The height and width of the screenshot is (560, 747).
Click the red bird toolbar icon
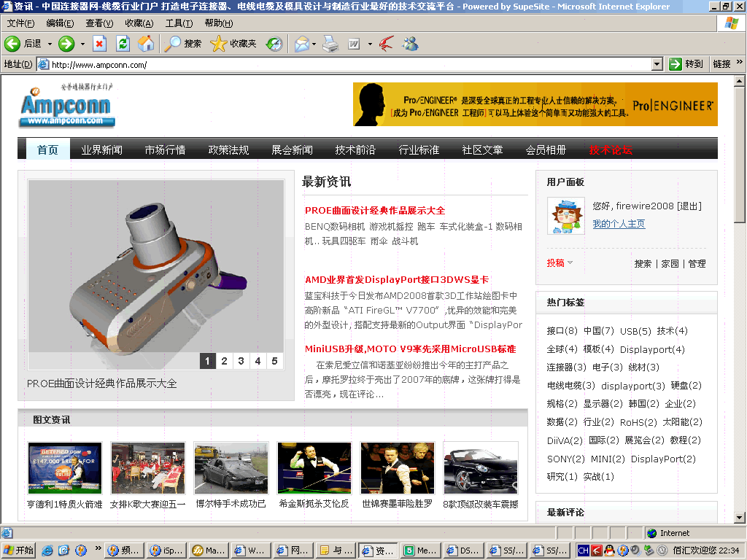coord(387,44)
